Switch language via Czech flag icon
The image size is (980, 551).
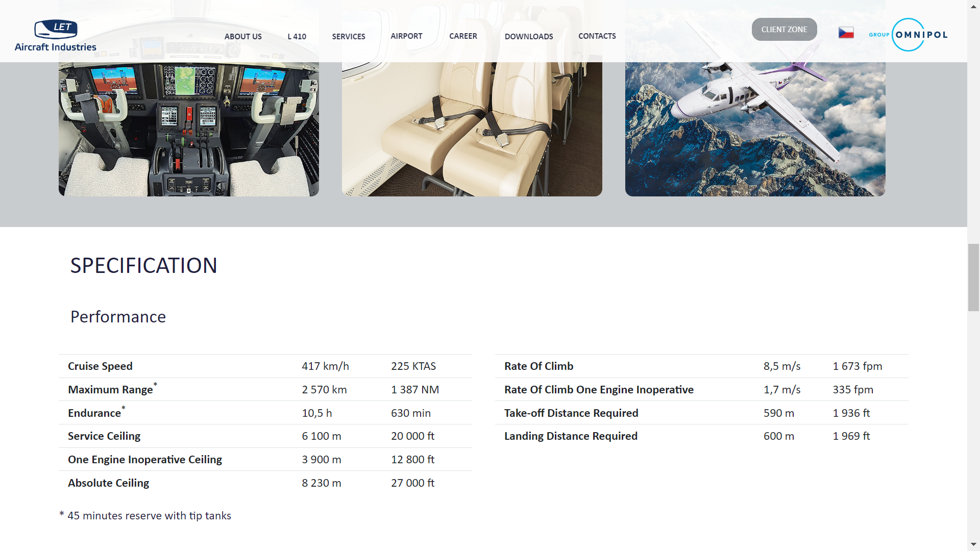coord(846,33)
